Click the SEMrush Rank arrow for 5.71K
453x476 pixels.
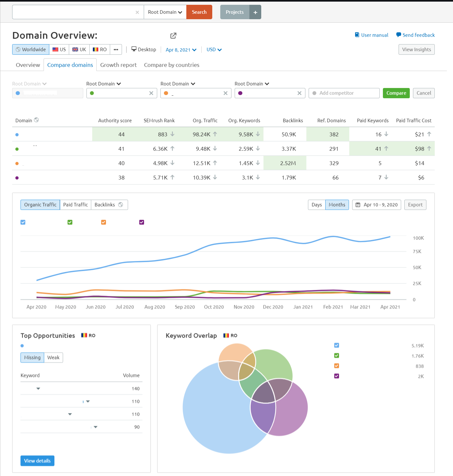pos(172,177)
